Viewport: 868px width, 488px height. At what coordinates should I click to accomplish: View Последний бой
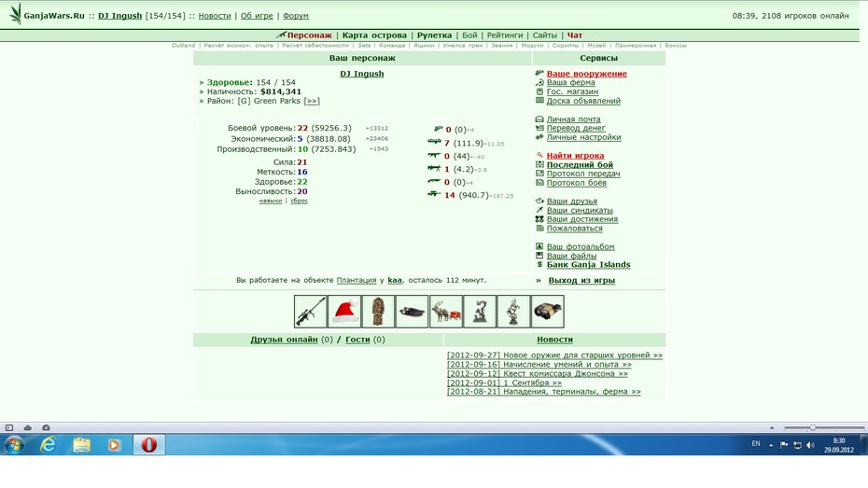pos(580,165)
